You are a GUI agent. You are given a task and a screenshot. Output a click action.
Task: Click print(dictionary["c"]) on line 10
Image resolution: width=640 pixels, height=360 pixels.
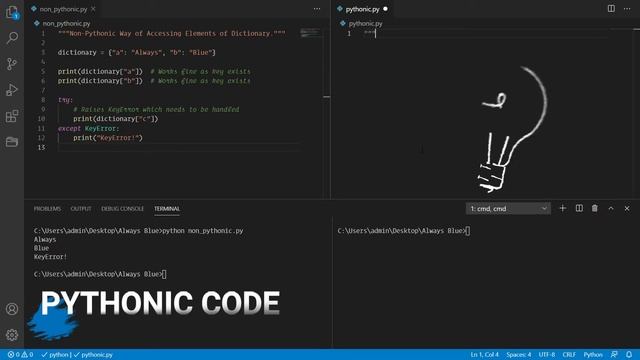coord(116,119)
